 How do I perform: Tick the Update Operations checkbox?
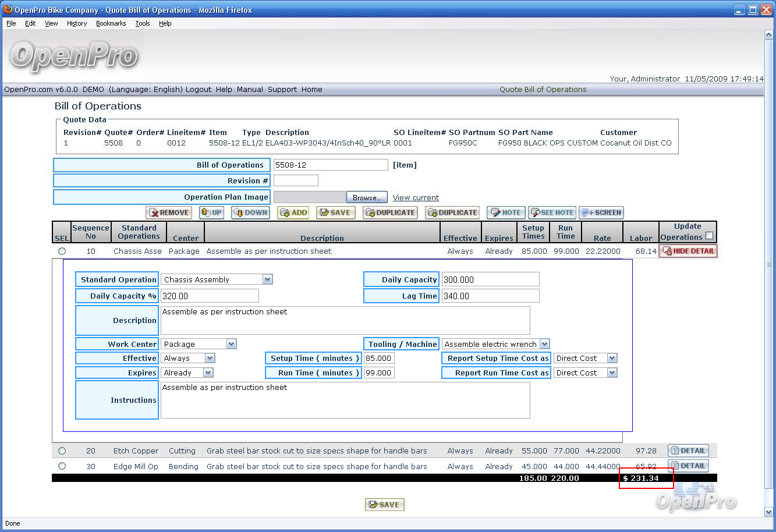click(x=709, y=236)
